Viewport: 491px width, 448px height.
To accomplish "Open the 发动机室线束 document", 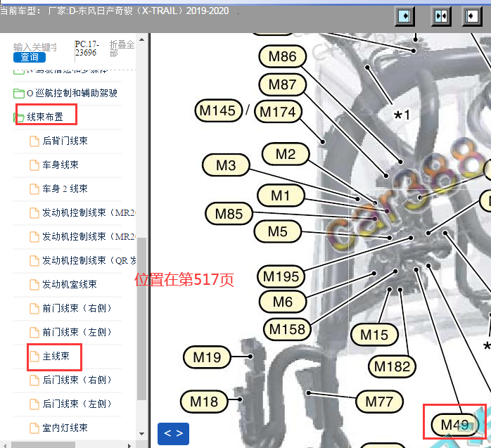I will click(70, 284).
